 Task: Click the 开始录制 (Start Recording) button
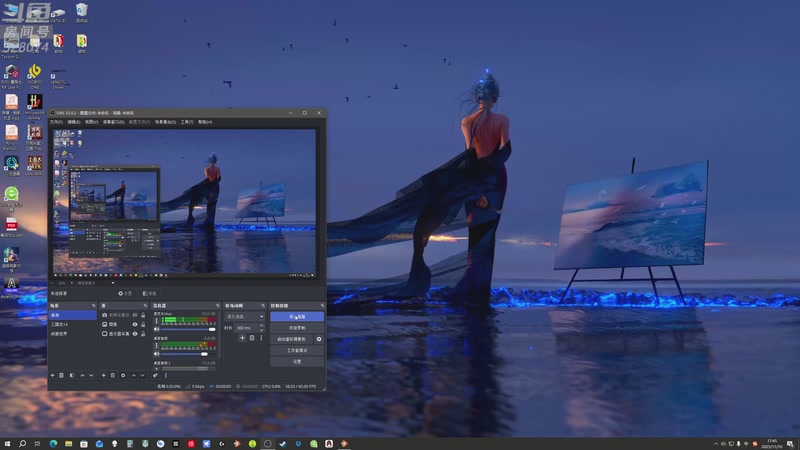pyautogui.click(x=297, y=328)
